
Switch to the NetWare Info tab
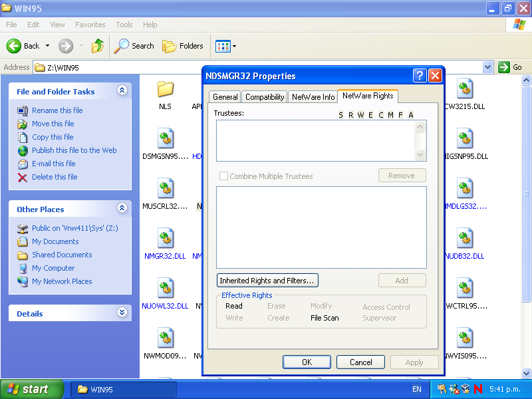point(313,97)
